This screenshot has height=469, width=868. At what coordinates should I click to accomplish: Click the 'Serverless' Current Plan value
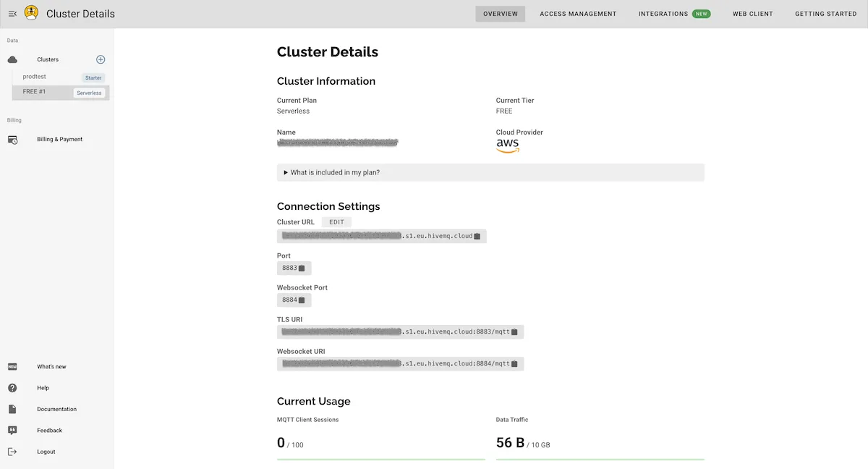coord(293,111)
